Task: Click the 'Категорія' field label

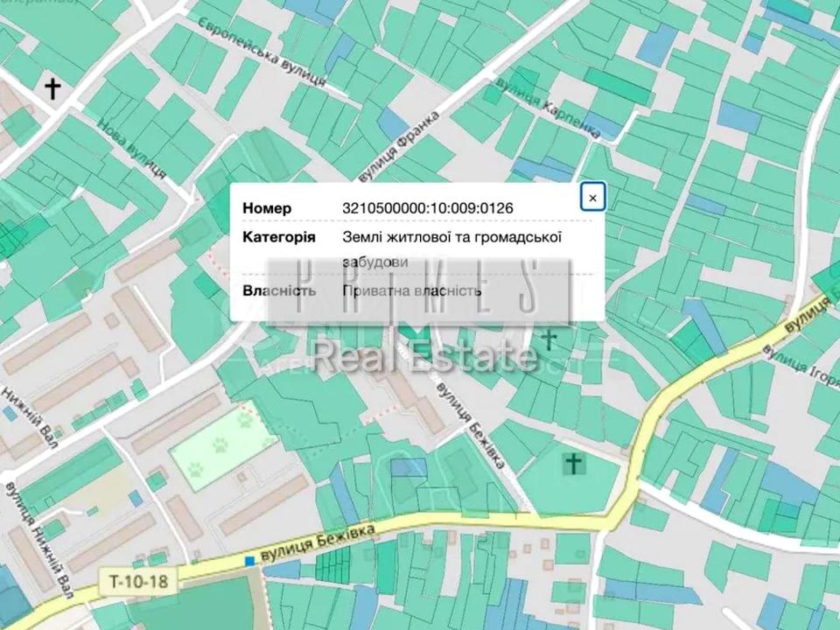Action: tap(279, 238)
